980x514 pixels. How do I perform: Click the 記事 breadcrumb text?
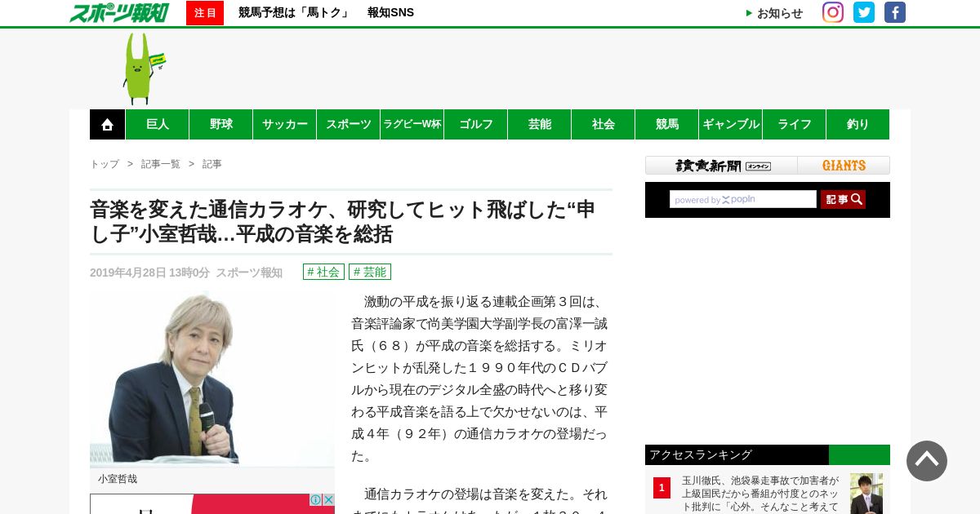tap(212, 164)
